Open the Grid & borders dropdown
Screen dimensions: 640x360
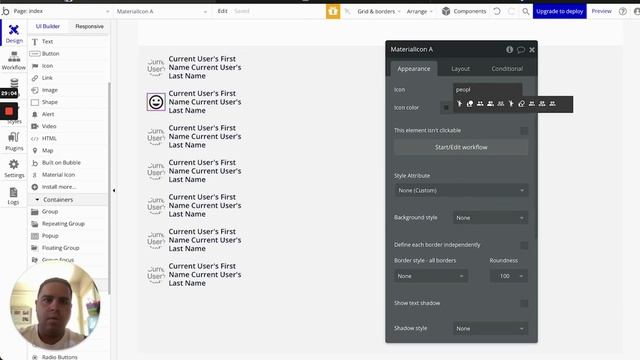pyautogui.click(x=379, y=11)
